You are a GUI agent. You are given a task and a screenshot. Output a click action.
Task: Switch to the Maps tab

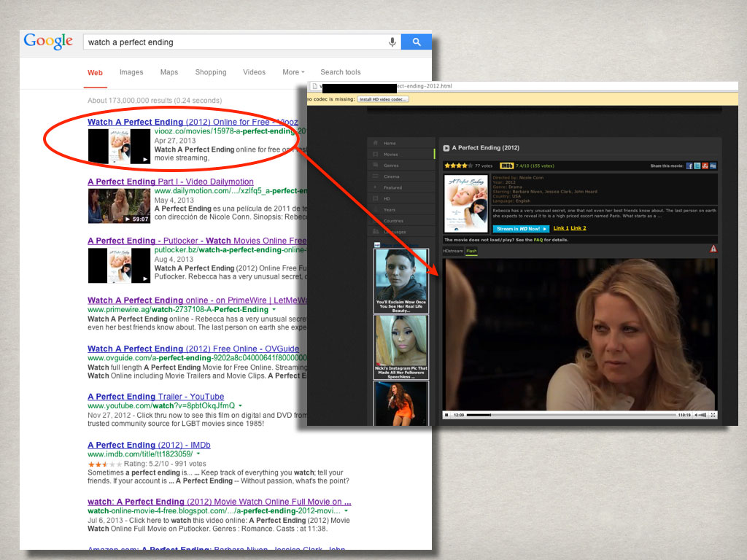[169, 72]
